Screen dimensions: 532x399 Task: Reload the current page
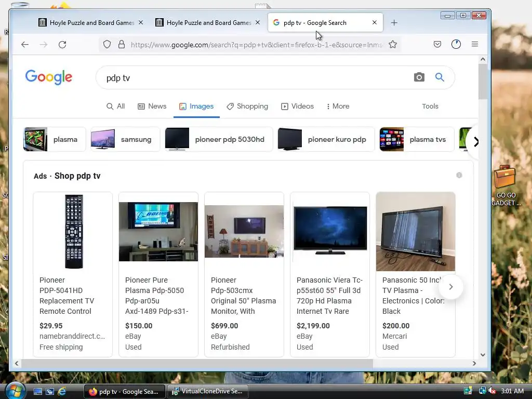pyautogui.click(x=62, y=45)
